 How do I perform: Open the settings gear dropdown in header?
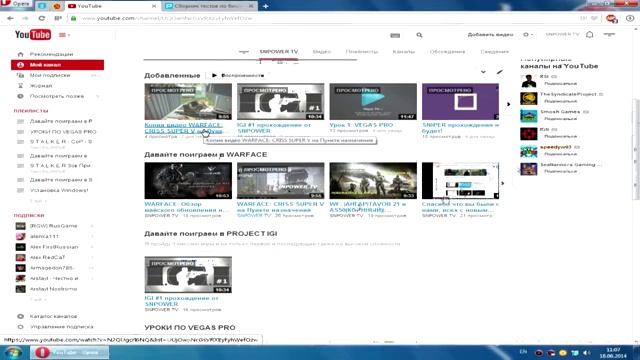[528, 35]
